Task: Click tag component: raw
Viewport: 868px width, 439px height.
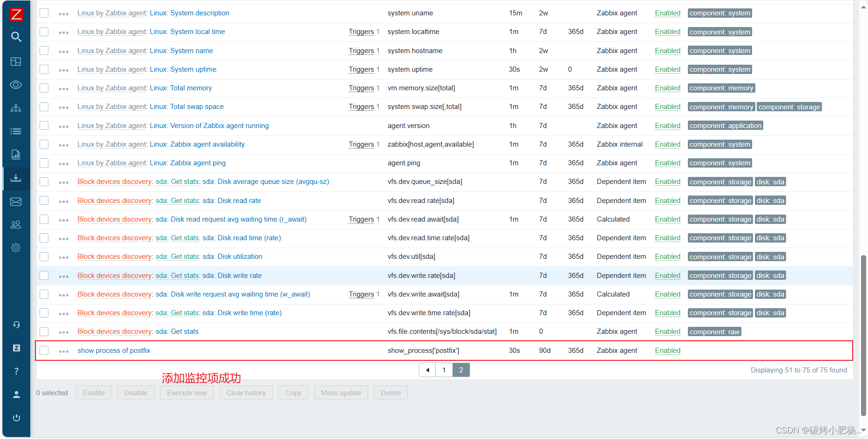Action: coord(714,332)
